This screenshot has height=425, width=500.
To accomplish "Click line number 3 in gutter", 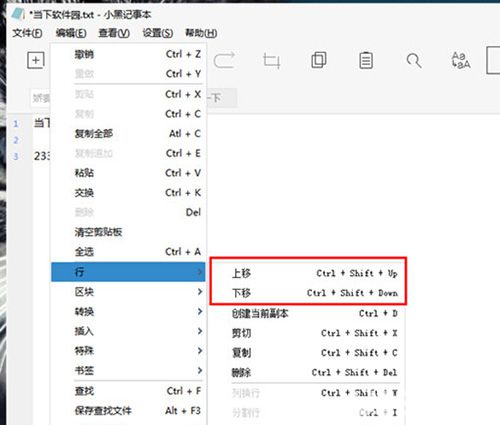I will (16, 156).
